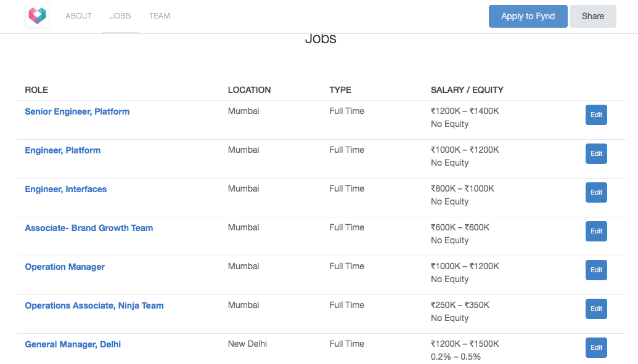Open the About tab
The height and width of the screenshot is (364, 638).
pyautogui.click(x=79, y=16)
